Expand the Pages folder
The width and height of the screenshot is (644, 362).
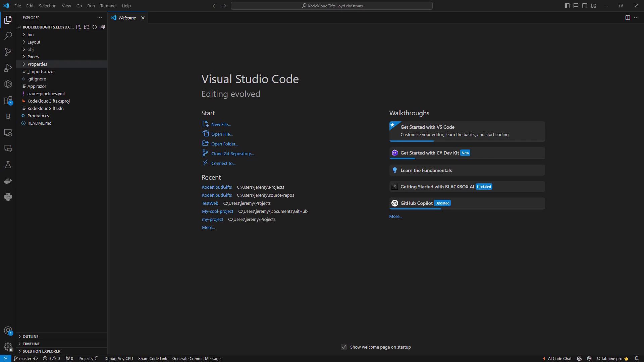point(33,57)
